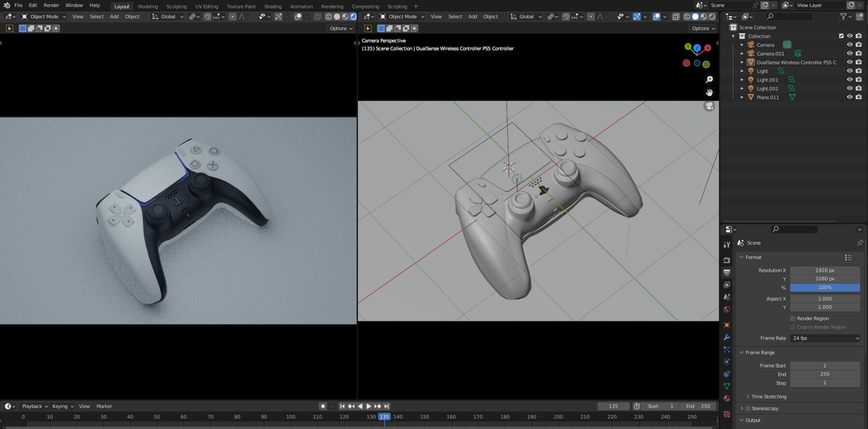
Task: Hide Light.001 using its eye icon
Action: [850, 80]
